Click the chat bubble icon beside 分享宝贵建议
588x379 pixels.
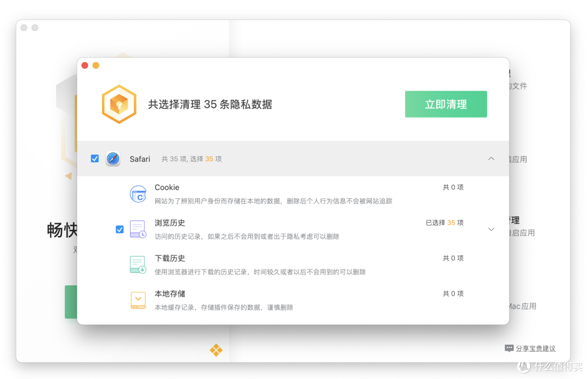[x=509, y=349]
